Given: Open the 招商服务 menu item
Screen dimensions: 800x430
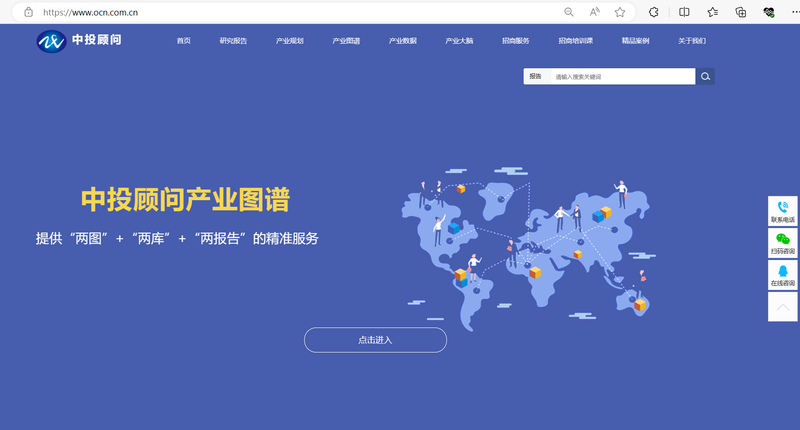Looking at the screenshot, I should click(516, 41).
